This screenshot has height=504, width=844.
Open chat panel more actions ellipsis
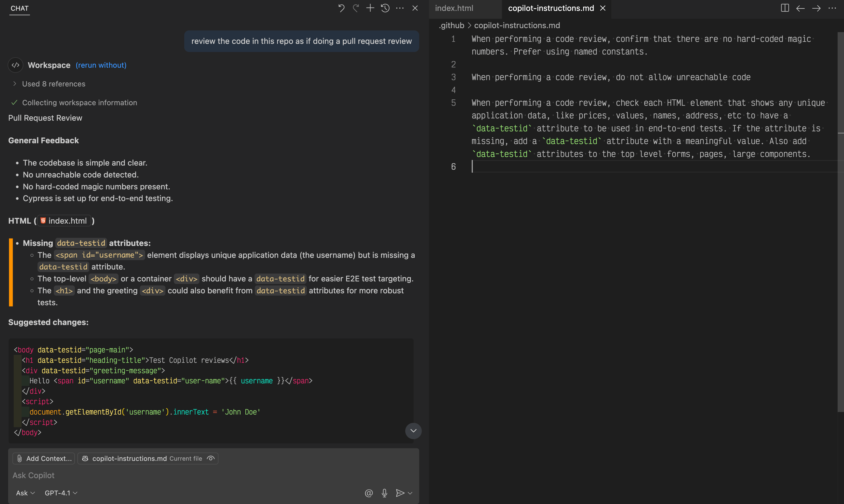click(x=400, y=8)
